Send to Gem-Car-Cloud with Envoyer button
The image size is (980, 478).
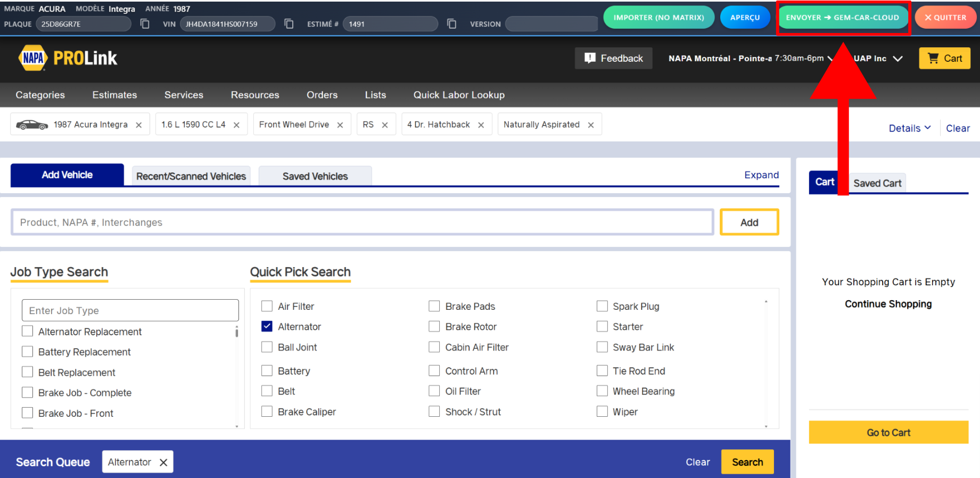(x=843, y=18)
